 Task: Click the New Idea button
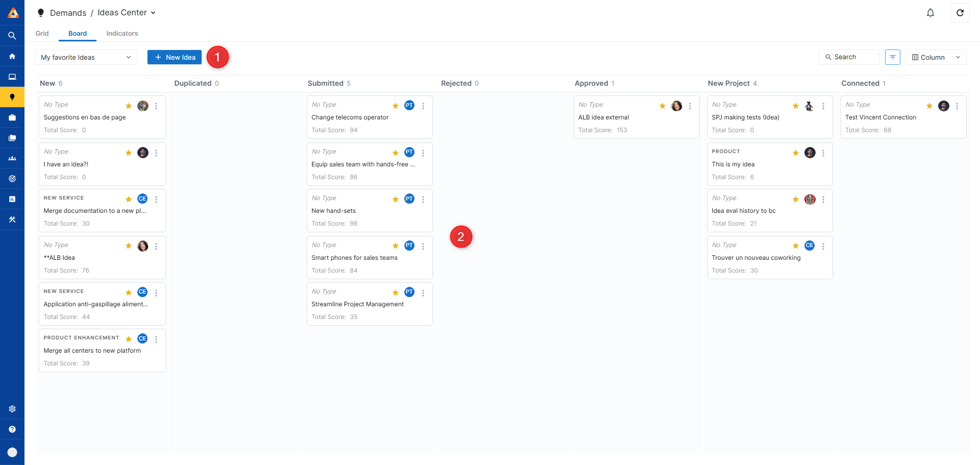click(175, 57)
